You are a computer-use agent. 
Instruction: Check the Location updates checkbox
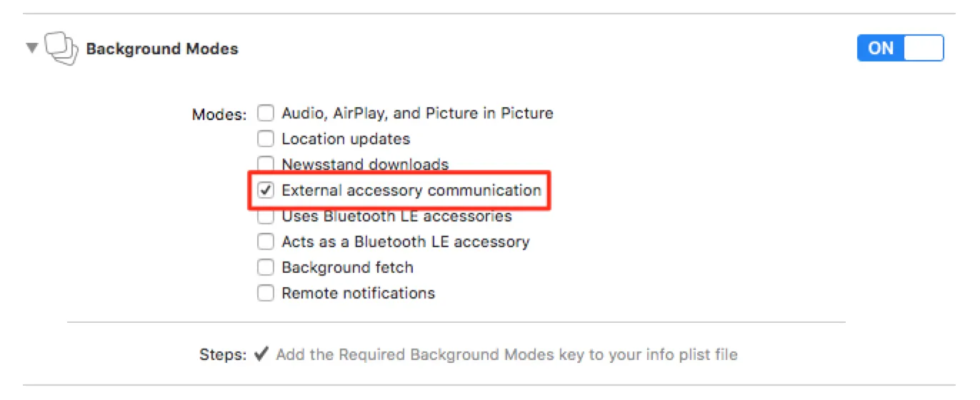266,139
